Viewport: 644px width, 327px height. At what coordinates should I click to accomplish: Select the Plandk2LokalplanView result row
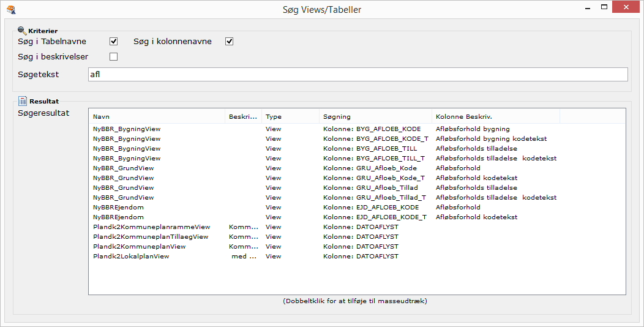click(x=131, y=257)
